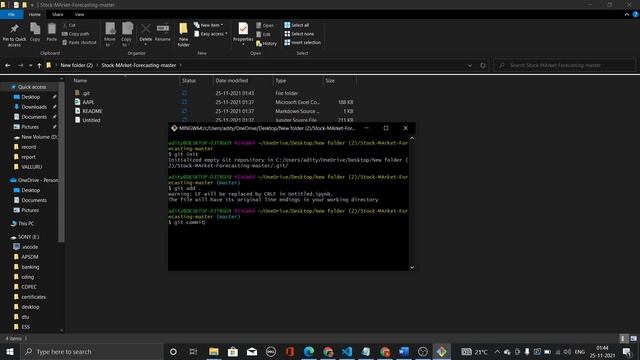Open SONY (E:) drive in sidebar
Viewport: 640px width, 360px height.
pos(29,237)
